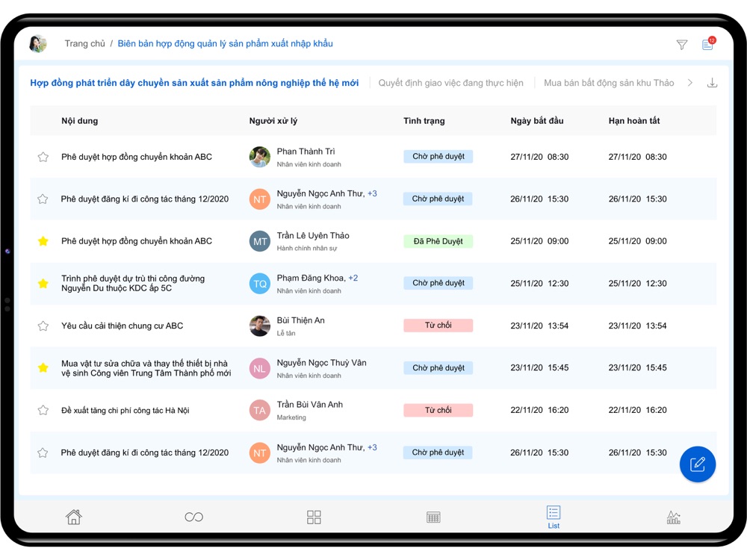Open user profile avatar in header
This screenshot has width=747, height=560.
38,44
